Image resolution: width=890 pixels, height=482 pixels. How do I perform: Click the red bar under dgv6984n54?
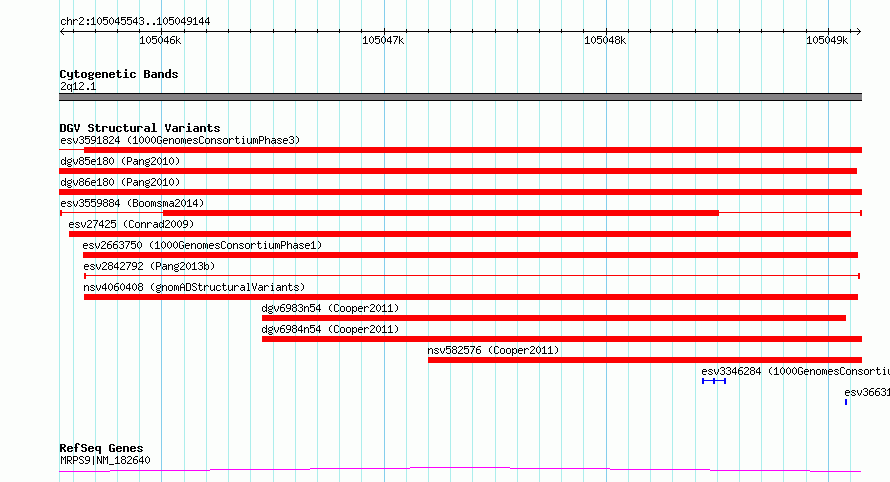(562, 339)
